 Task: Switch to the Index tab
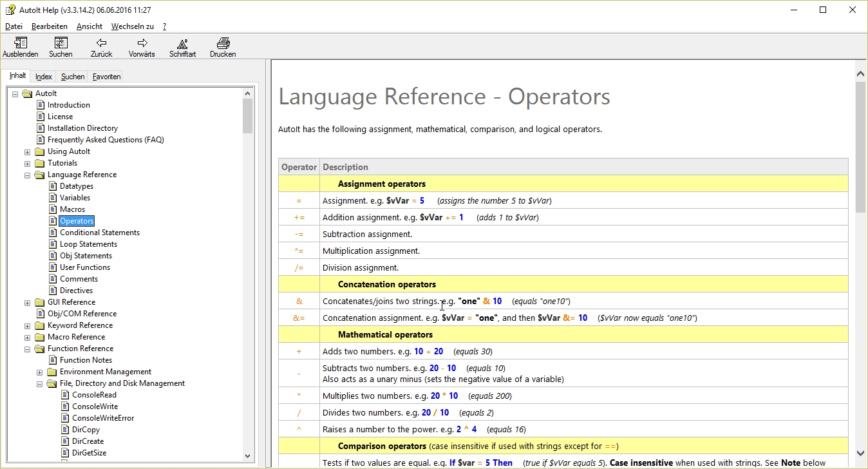44,77
